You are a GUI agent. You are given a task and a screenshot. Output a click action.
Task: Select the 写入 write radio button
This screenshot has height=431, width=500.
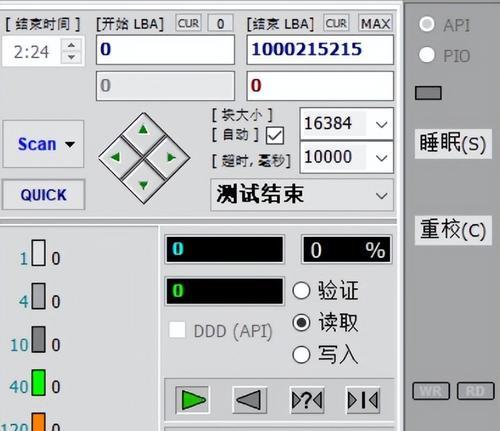click(301, 354)
